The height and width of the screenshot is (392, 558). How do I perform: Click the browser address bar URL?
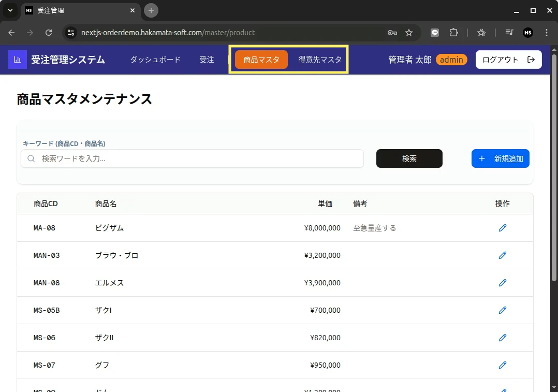(x=168, y=33)
